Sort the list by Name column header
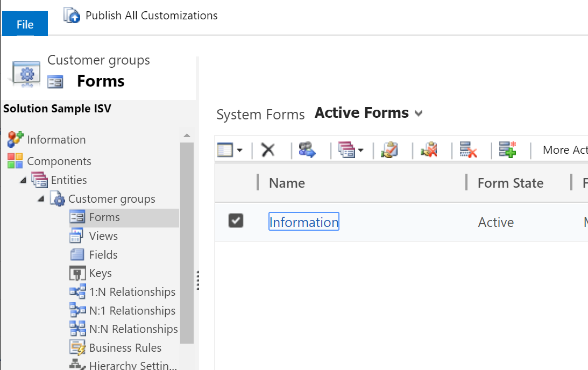This screenshot has height=370, width=588. click(x=287, y=183)
